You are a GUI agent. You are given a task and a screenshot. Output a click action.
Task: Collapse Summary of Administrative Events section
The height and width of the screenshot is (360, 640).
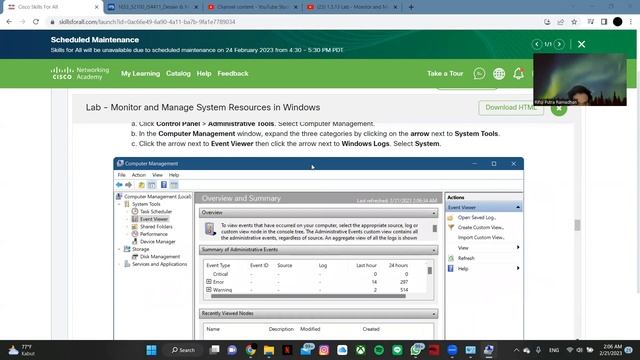(x=434, y=250)
